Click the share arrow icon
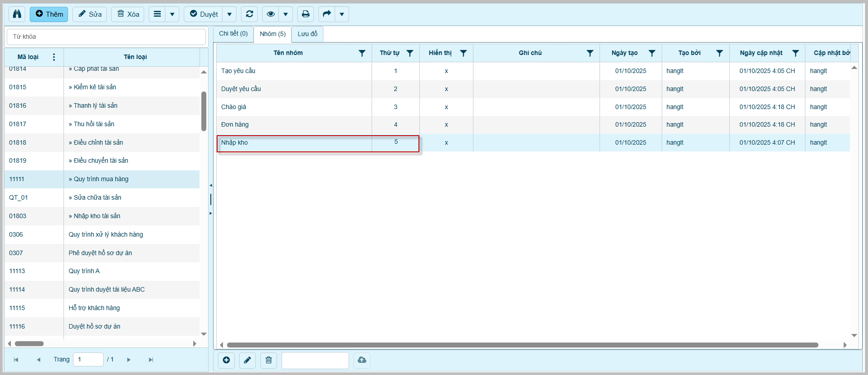The width and height of the screenshot is (868, 375). [327, 14]
